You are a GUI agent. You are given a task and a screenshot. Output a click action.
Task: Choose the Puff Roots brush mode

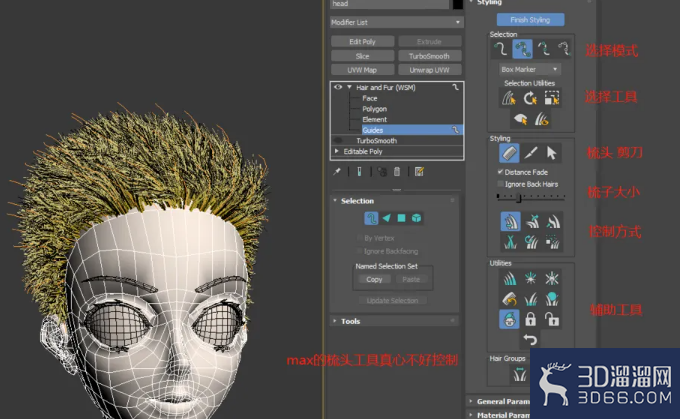coord(553,222)
